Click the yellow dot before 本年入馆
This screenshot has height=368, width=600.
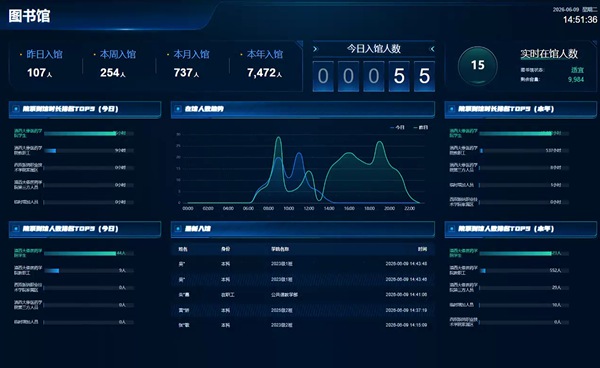pyautogui.click(x=241, y=55)
